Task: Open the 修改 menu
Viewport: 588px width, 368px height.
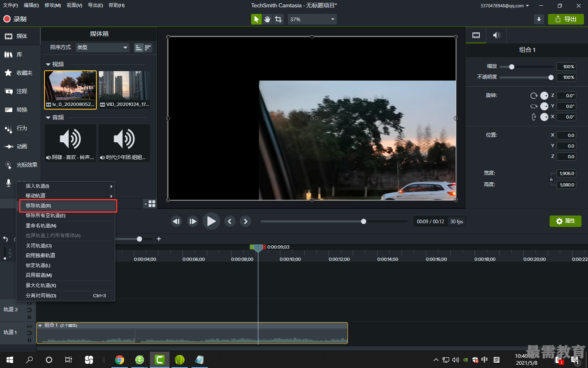Action: click(x=53, y=5)
